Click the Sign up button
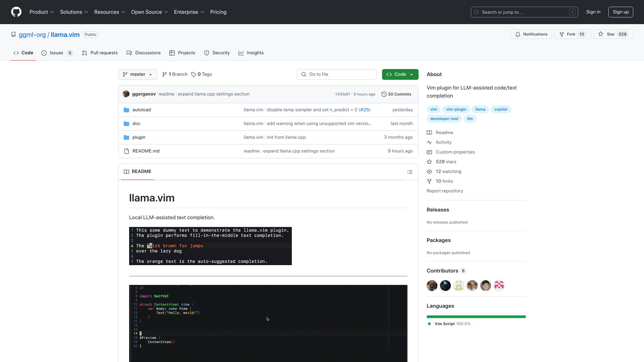644x362 pixels. [621, 12]
